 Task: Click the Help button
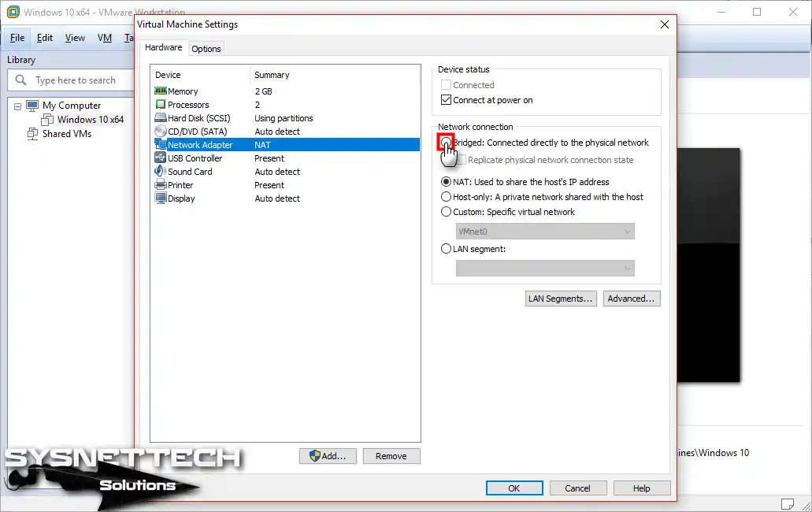tap(642, 488)
